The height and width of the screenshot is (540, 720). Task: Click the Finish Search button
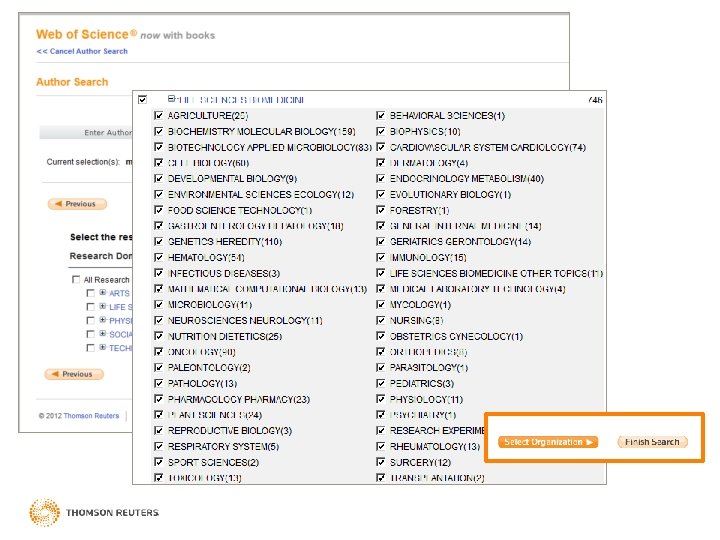pos(652,442)
